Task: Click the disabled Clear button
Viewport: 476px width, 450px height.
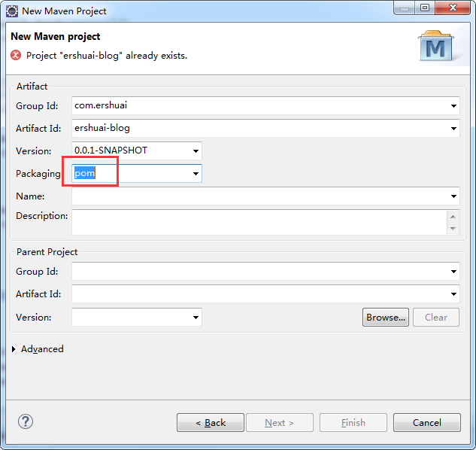Action: (436, 318)
